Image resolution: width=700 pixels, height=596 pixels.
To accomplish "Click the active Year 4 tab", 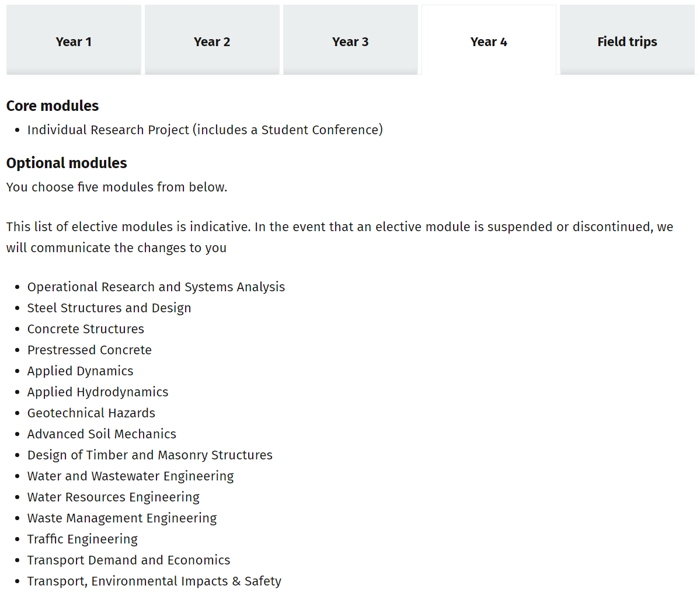I will coord(489,41).
